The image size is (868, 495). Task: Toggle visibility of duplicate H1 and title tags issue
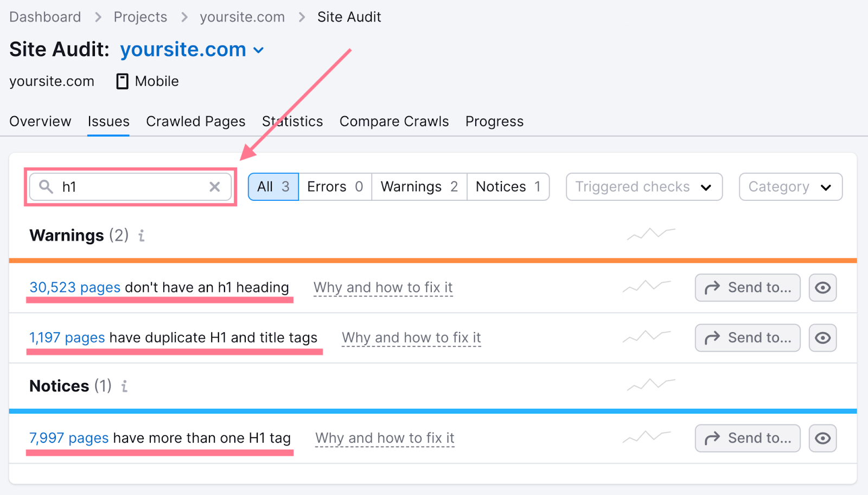[822, 338]
